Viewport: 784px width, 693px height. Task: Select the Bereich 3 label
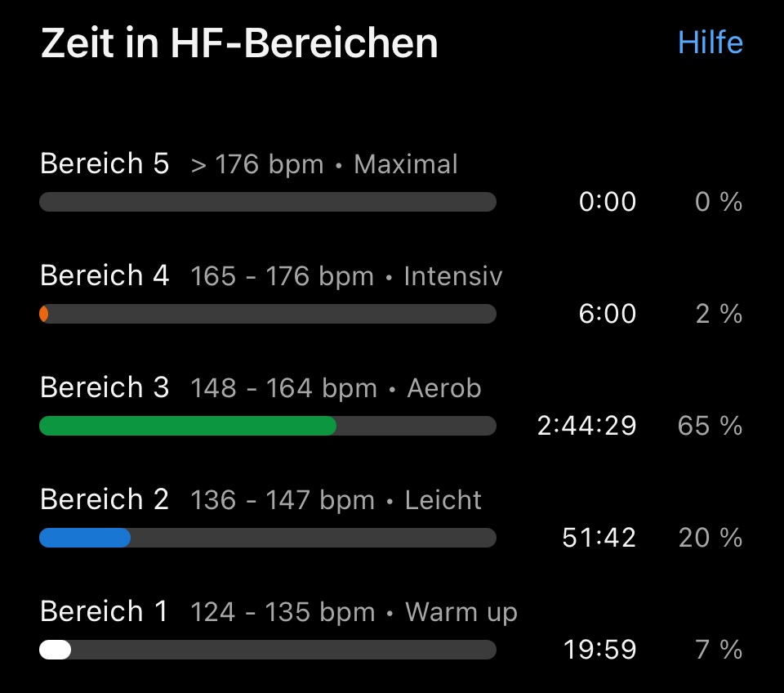point(105,388)
